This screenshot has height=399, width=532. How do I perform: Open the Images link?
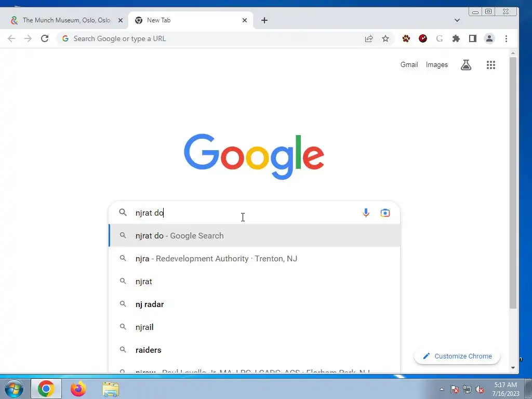coord(436,65)
